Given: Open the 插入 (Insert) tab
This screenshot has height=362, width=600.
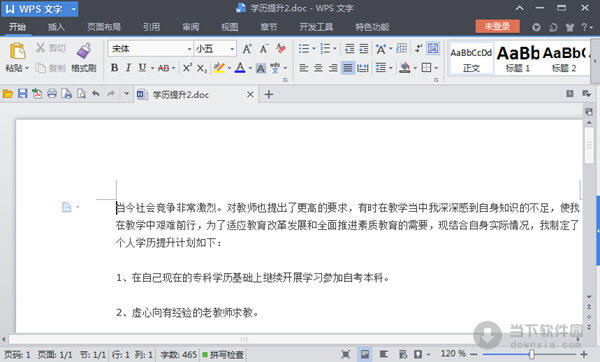Looking at the screenshot, I should click(x=56, y=27).
